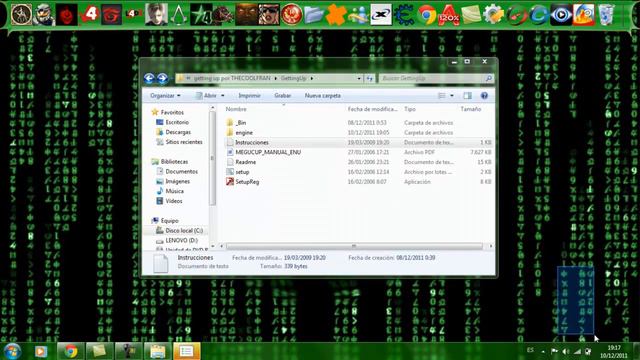Open the change view options dropdown arrow
Screen dimensions: 640x360
452,96
